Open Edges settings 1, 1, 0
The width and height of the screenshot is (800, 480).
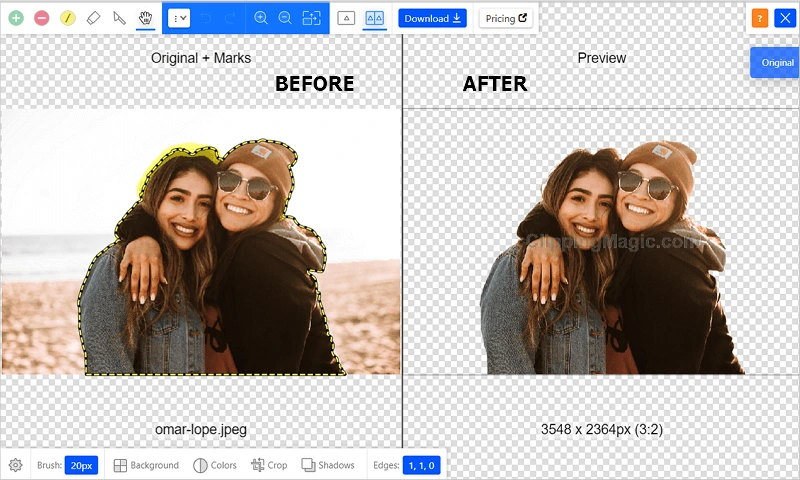421,465
